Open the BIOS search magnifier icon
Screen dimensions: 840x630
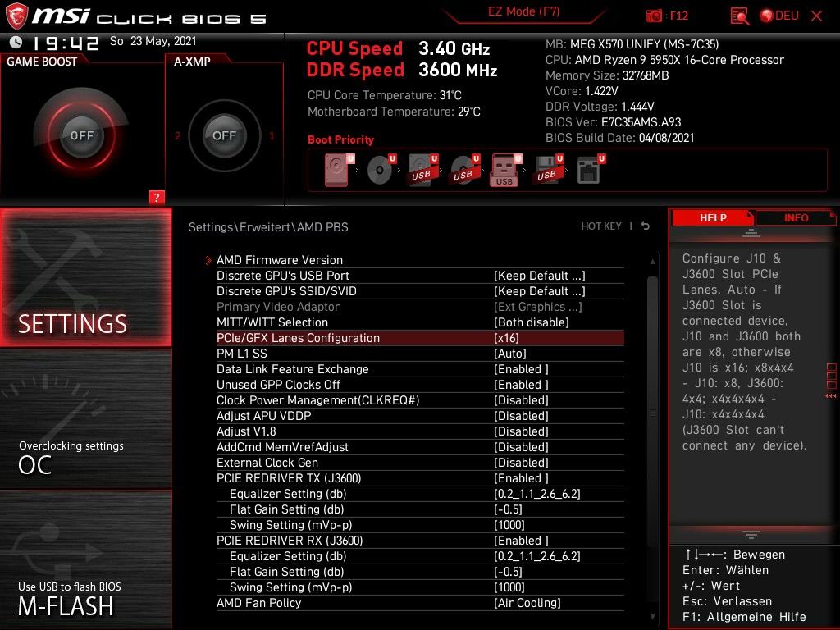click(740, 16)
